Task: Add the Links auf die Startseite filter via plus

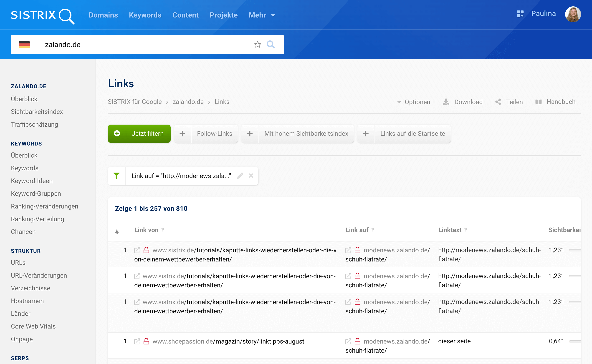Action: point(366,134)
